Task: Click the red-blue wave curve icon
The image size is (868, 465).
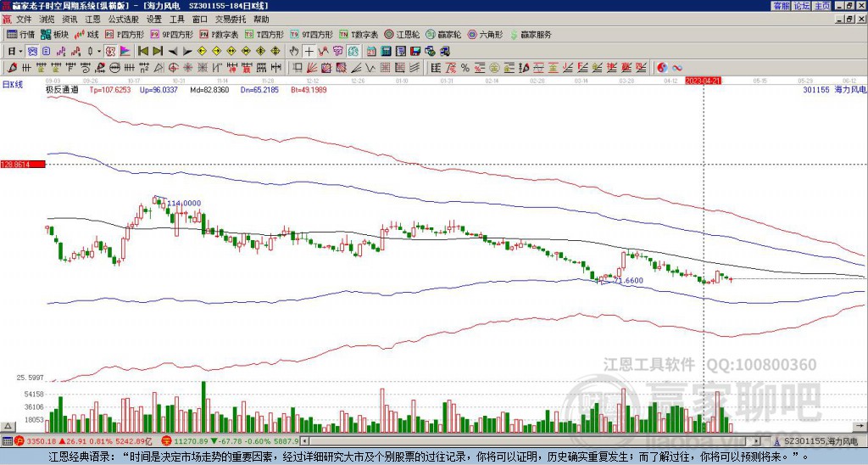Action: point(677,68)
